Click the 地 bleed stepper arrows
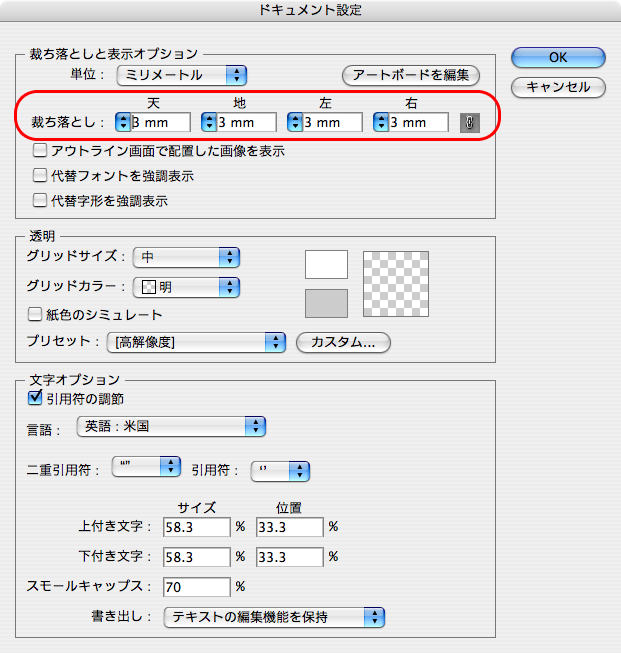This screenshot has width=621, height=653. click(209, 122)
